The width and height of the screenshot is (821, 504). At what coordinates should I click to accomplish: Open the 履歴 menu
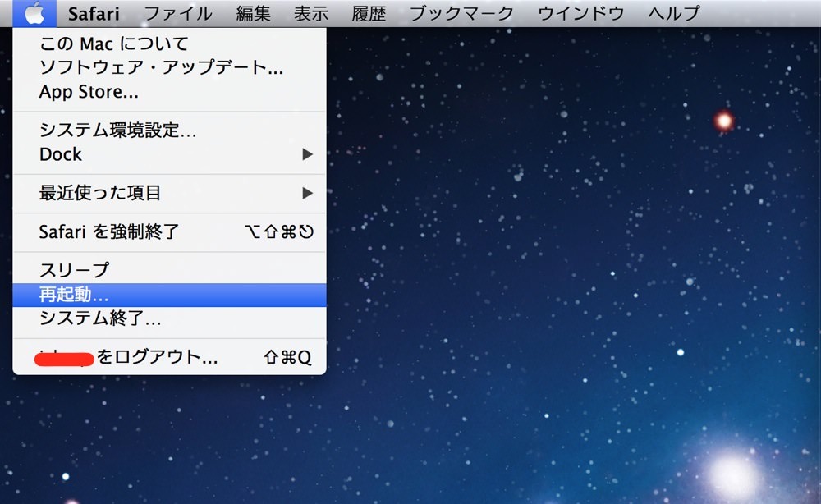coord(369,14)
